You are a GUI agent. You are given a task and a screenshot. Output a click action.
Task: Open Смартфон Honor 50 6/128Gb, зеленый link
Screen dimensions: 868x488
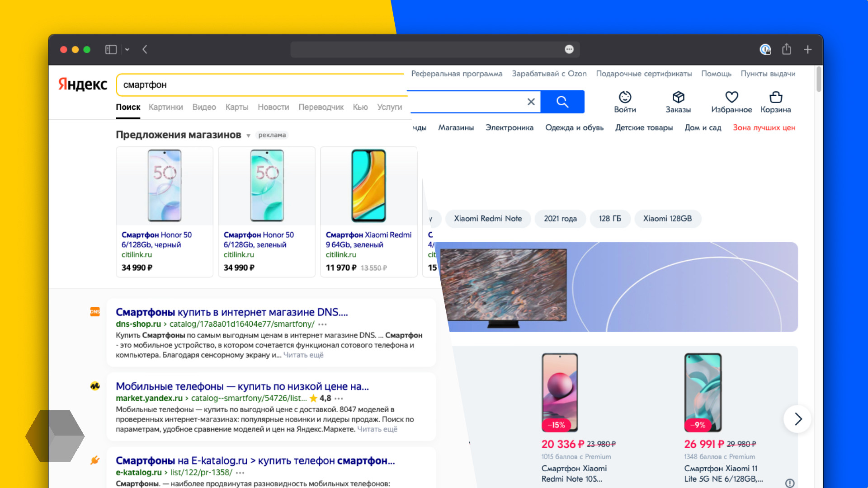pyautogui.click(x=259, y=239)
